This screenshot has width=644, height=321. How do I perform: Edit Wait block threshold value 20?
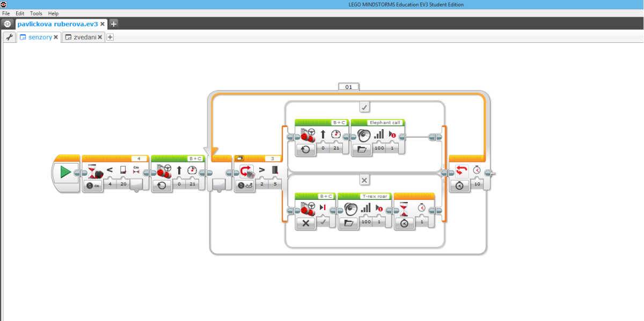[x=123, y=185]
